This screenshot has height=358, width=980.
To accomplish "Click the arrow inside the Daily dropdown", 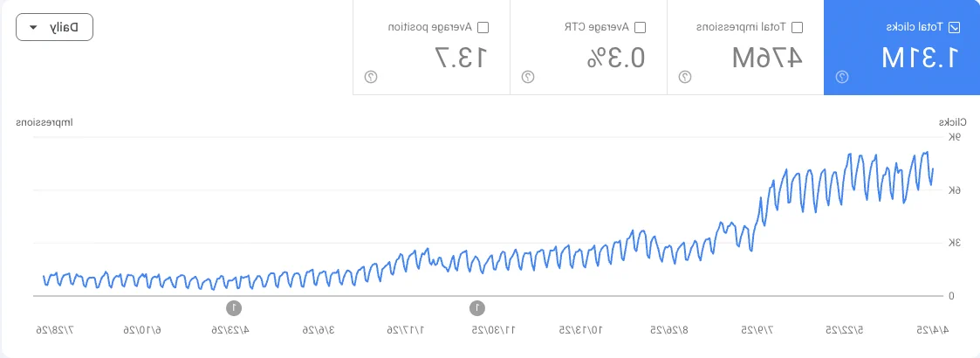I will tap(34, 28).
